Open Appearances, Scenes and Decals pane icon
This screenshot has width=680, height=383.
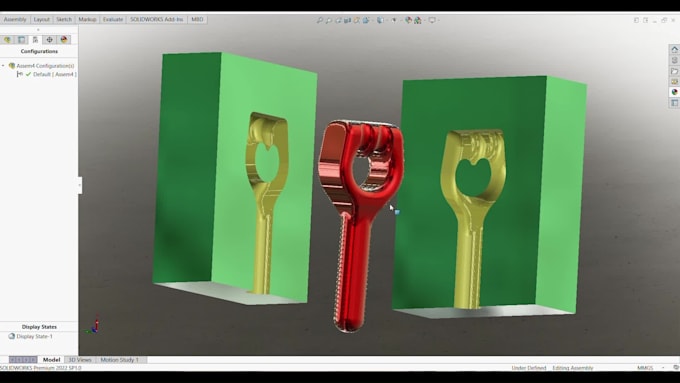tap(674, 92)
